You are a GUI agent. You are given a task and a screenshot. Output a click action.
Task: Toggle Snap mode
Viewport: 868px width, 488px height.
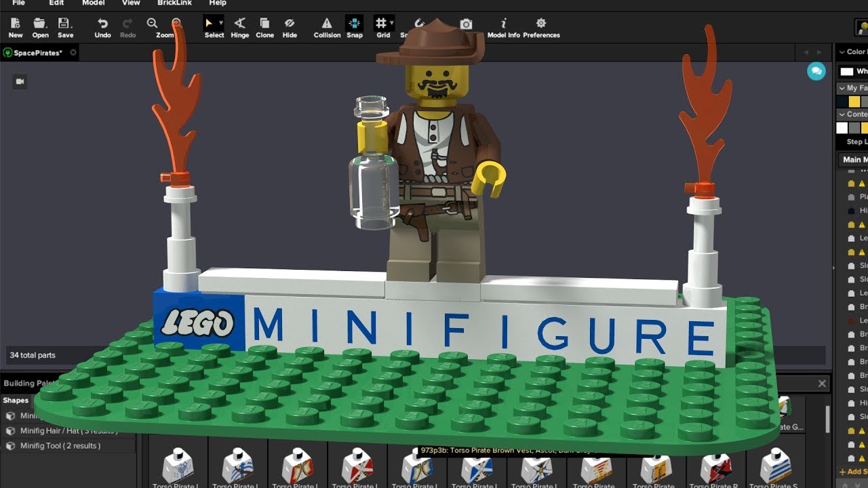(354, 28)
